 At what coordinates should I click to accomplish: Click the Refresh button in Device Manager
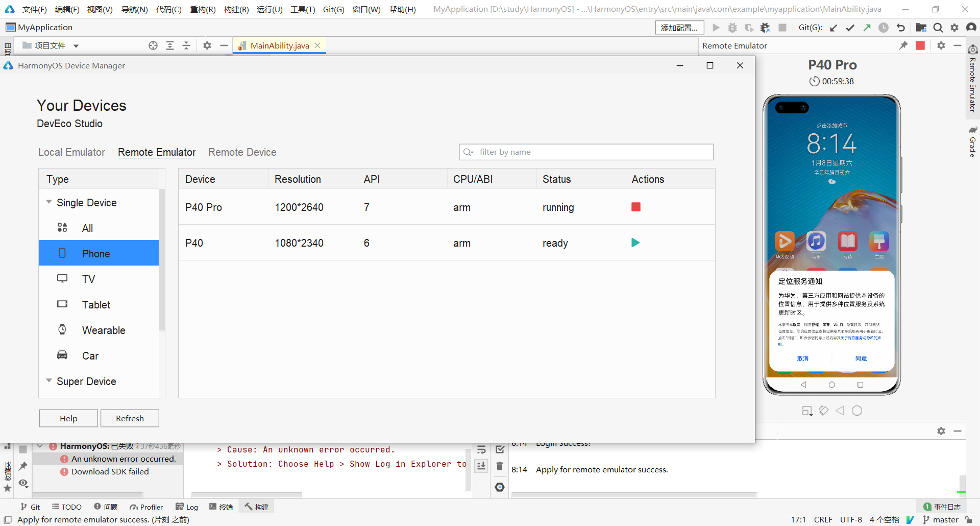(130, 418)
